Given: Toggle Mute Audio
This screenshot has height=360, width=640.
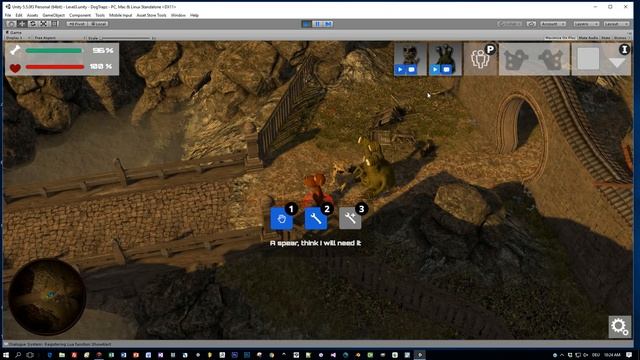Looking at the screenshot, I should 588,38.
